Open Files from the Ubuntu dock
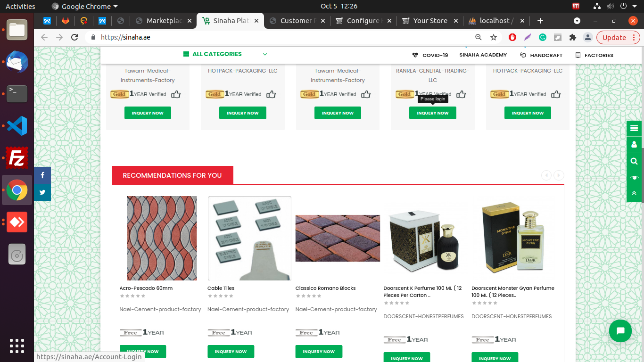The image size is (644, 362). click(17, 30)
